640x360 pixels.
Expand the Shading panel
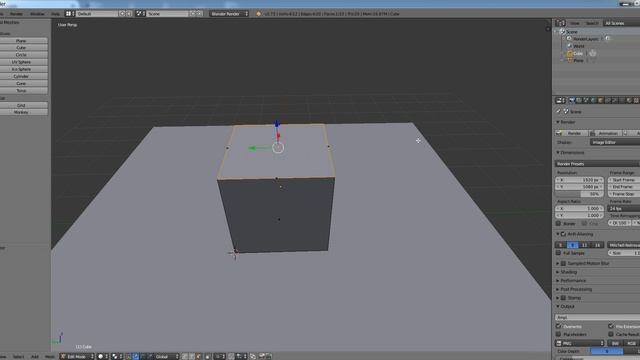[567, 272]
